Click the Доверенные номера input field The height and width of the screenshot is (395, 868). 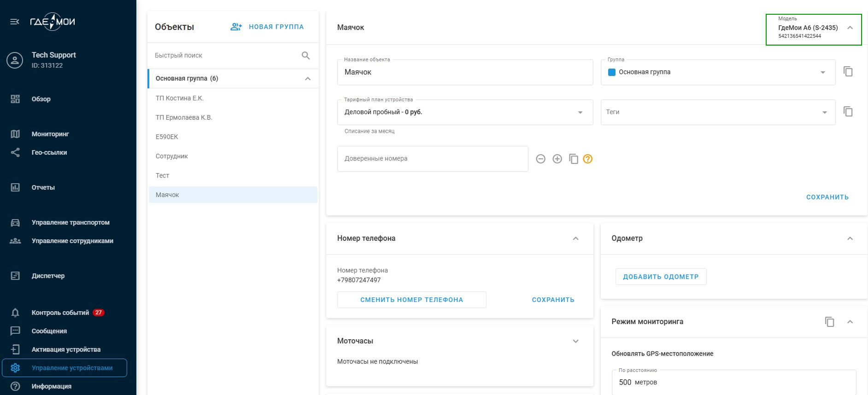(x=432, y=159)
